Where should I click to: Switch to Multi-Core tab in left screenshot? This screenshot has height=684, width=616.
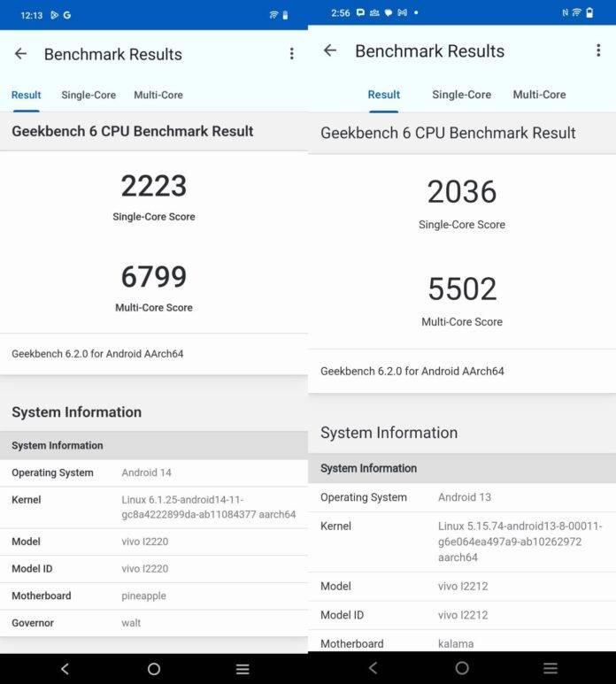pyautogui.click(x=158, y=95)
